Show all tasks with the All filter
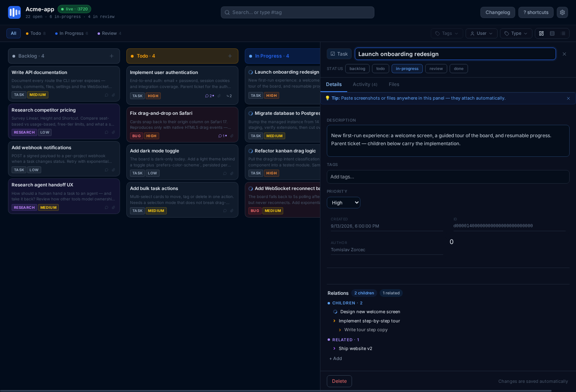The height and width of the screenshot is (392, 576). tap(14, 34)
